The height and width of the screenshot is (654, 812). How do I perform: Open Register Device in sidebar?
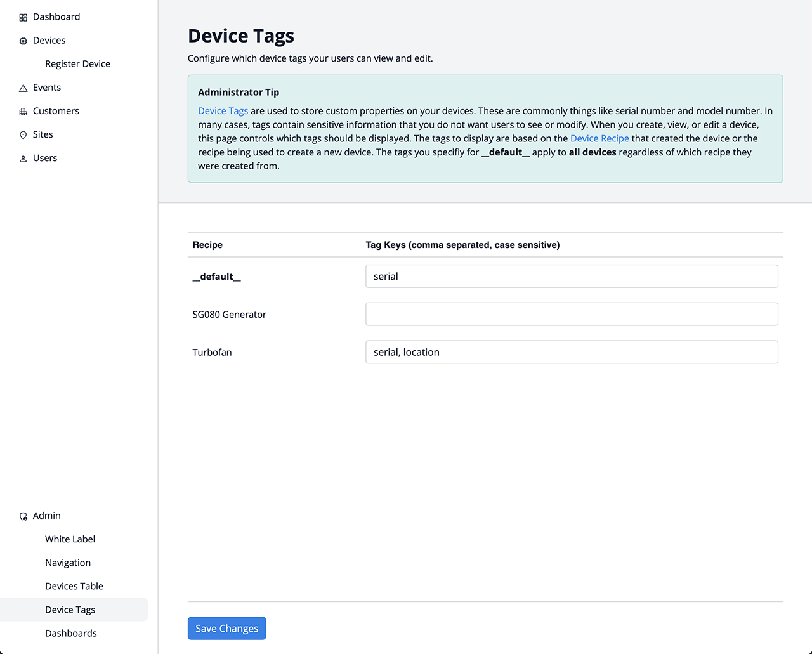point(77,64)
